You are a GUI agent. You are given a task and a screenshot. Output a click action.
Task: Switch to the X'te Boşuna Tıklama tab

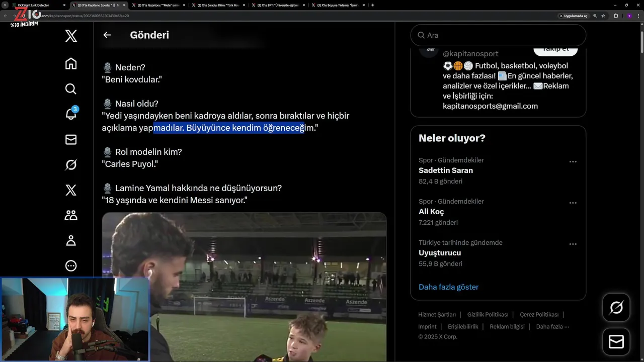(x=337, y=5)
